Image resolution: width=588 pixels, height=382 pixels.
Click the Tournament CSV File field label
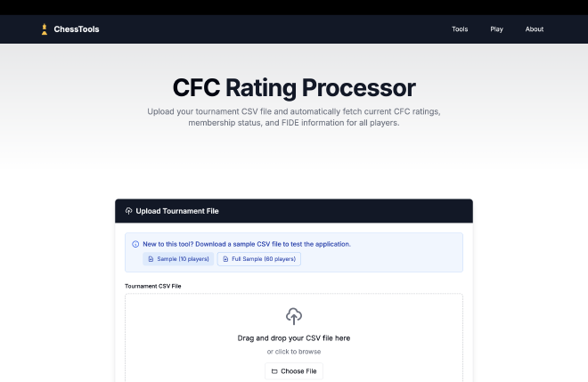coord(153,287)
